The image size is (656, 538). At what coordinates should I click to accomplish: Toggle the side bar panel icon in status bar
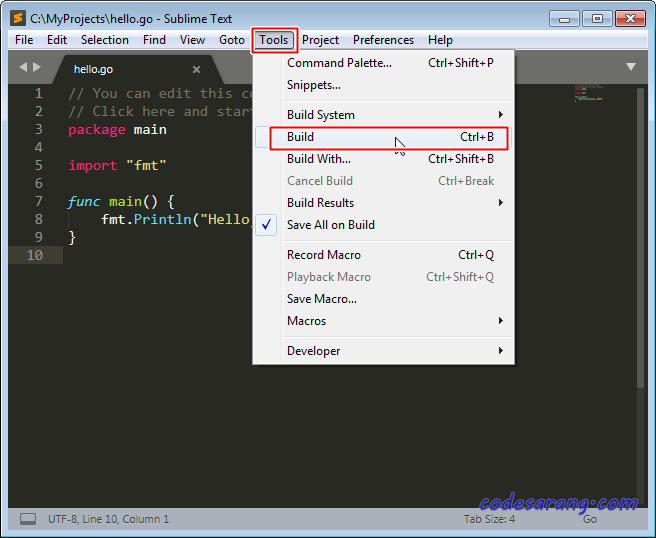28,519
